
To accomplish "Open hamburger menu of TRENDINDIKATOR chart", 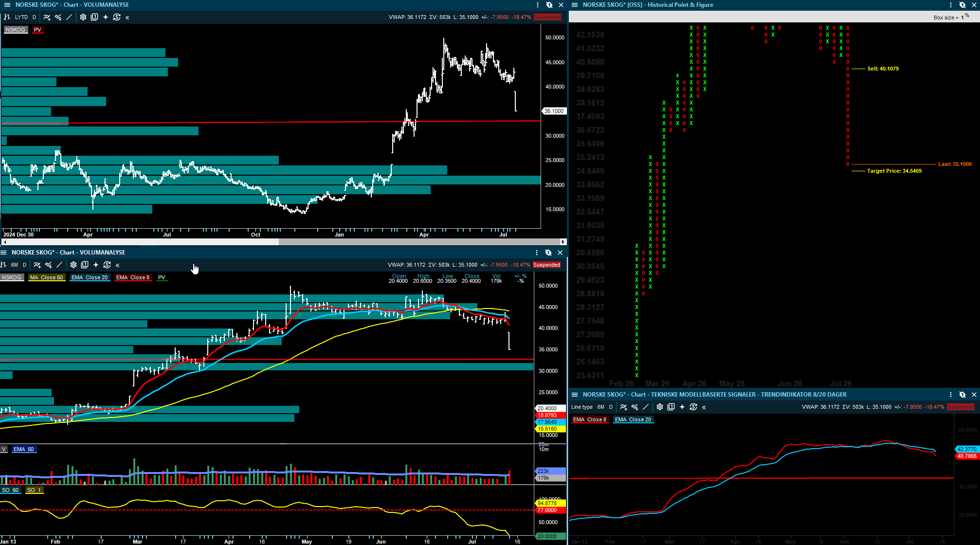I will [574, 395].
